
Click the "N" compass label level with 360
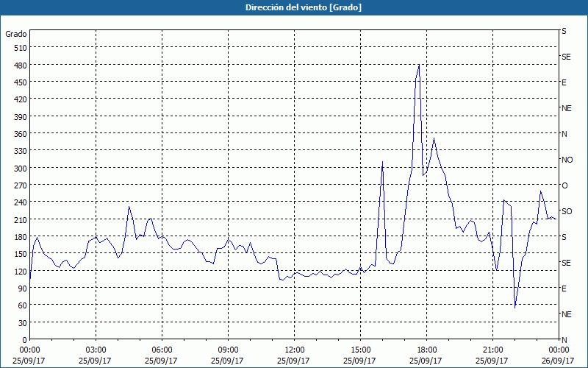564,134
